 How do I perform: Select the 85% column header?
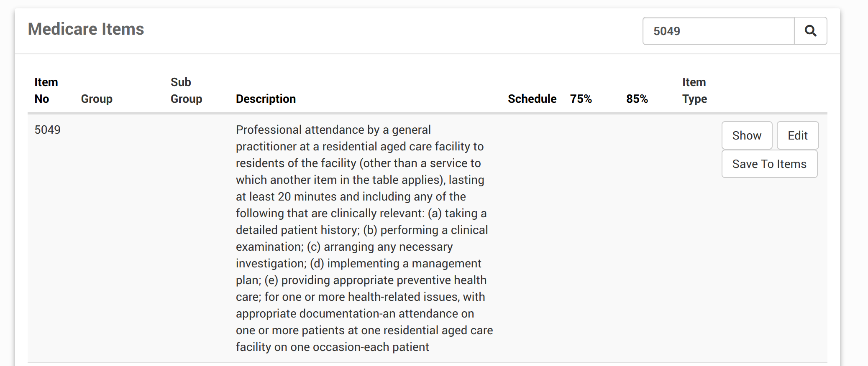[x=637, y=99]
